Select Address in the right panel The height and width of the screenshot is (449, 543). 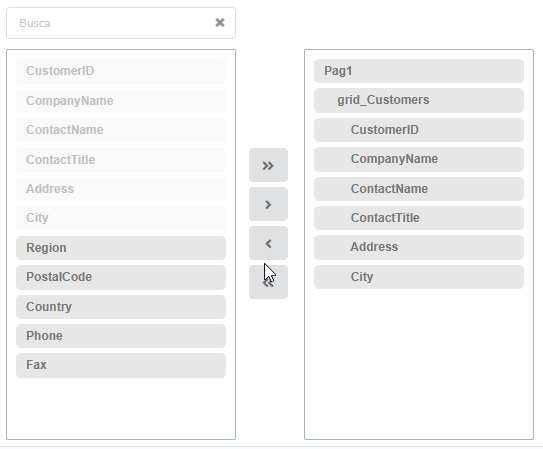tap(419, 248)
